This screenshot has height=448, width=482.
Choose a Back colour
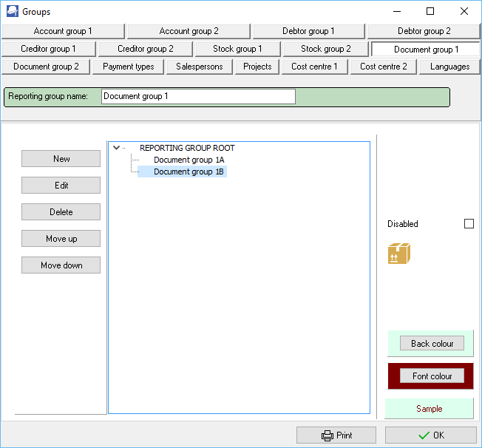click(x=432, y=344)
